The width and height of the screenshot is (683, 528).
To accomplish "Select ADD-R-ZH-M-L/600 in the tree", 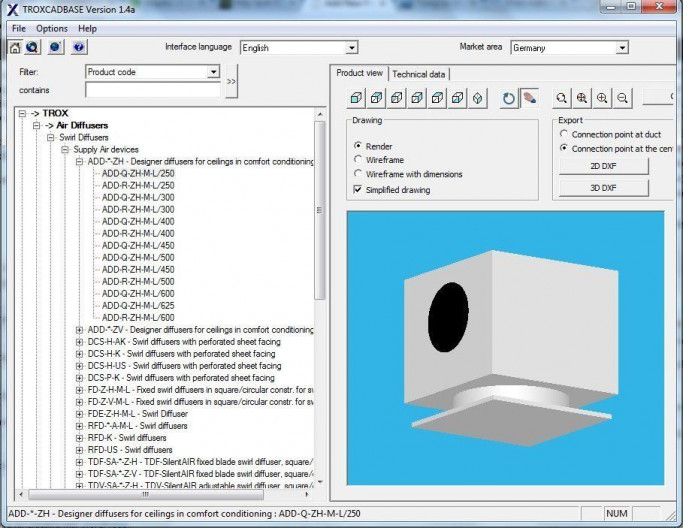I will (x=138, y=318).
